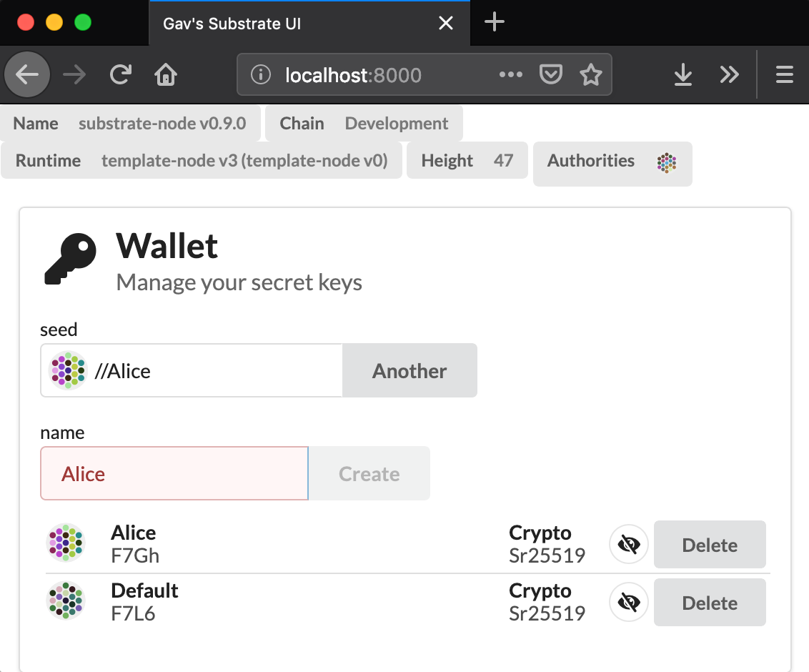This screenshot has width=809, height=672.
Task: Save page to Pocket icon
Action: tap(550, 75)
